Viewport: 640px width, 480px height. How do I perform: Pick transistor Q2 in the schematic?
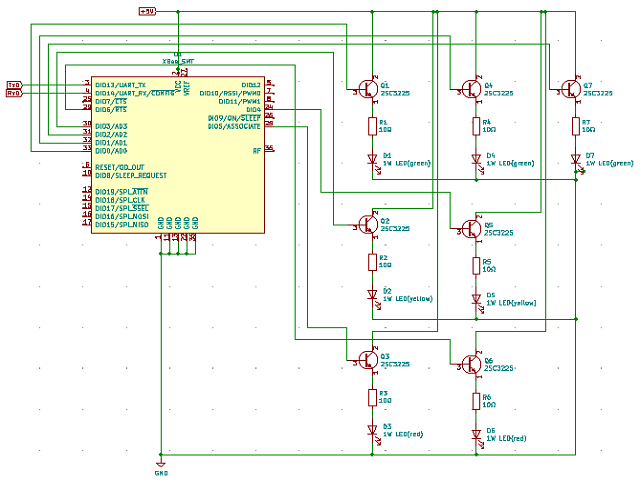[368, 226]
